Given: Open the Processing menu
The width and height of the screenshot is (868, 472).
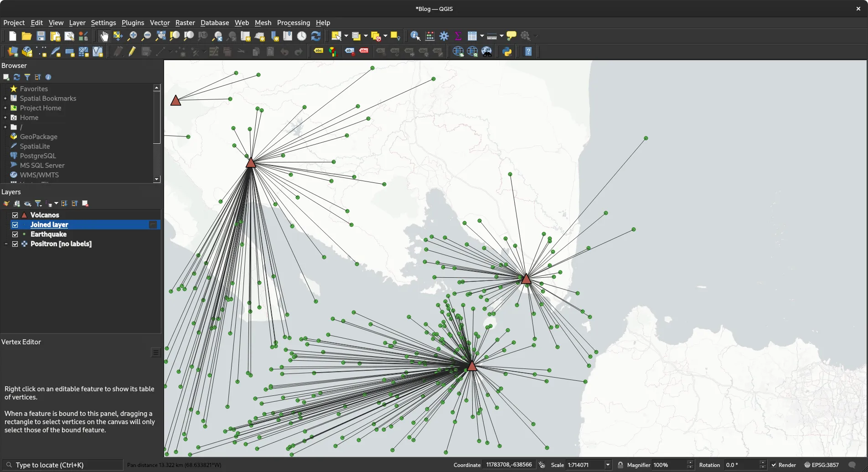Looking at the screenshot, I should (x=293, y=23).
